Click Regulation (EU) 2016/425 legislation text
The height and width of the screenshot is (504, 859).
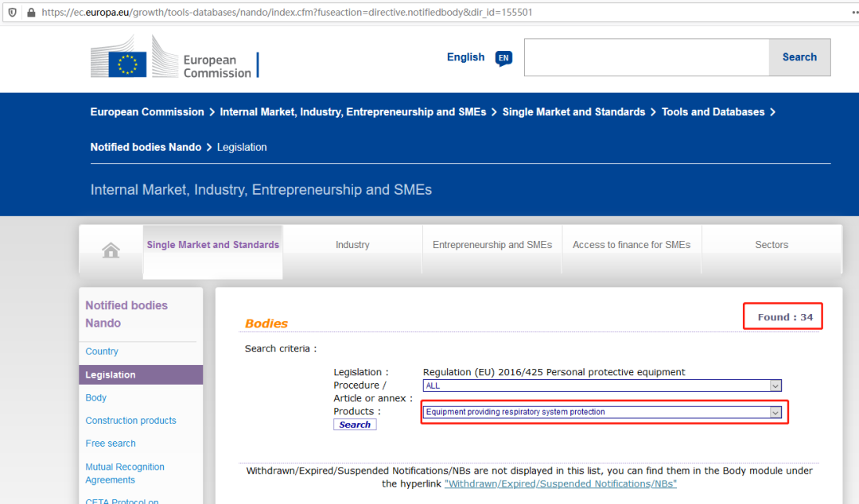pos(554,372)
